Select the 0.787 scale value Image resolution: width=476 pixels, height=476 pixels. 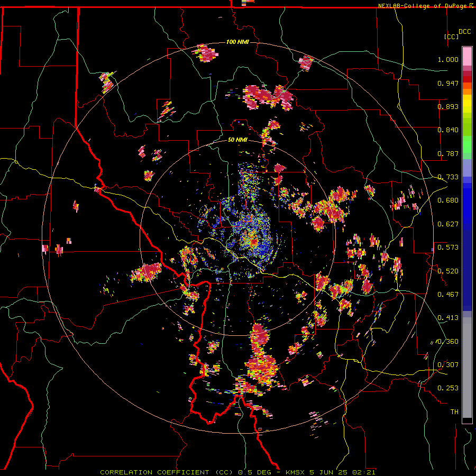coord(448,153)
